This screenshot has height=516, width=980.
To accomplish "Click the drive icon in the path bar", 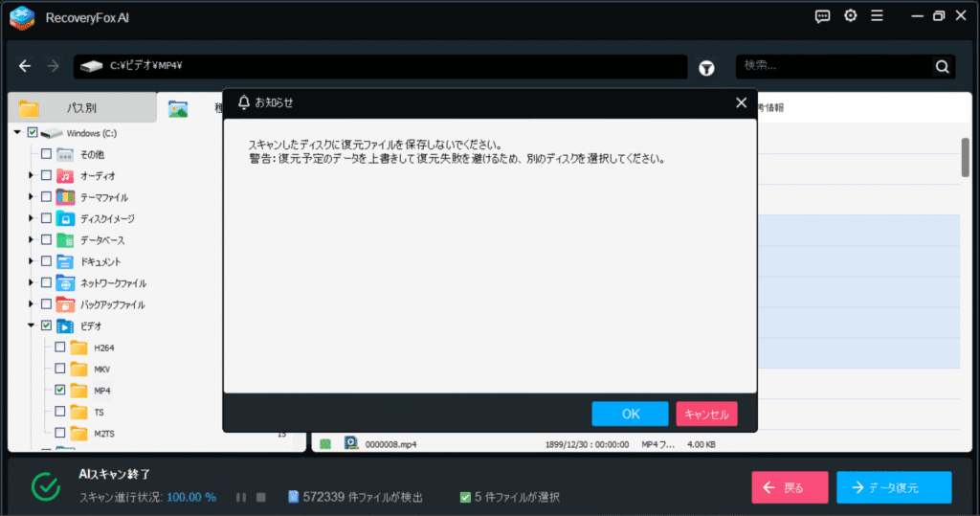I will 91,66.
